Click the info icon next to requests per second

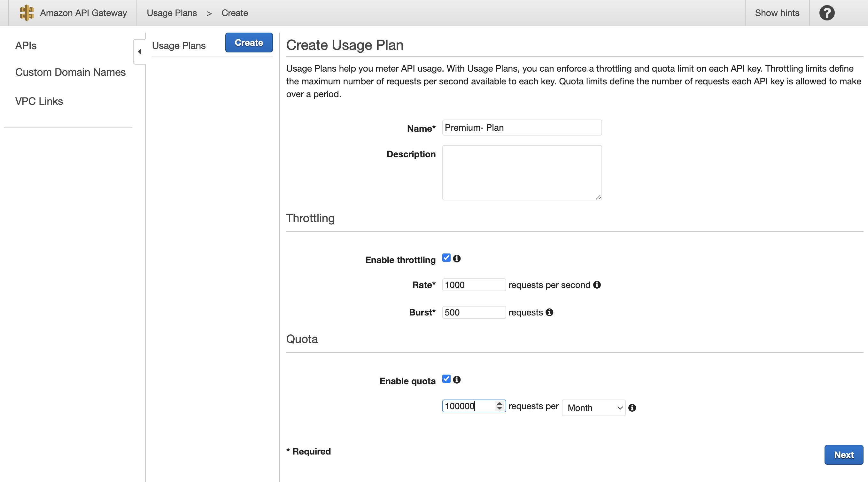tap(597, 285)
